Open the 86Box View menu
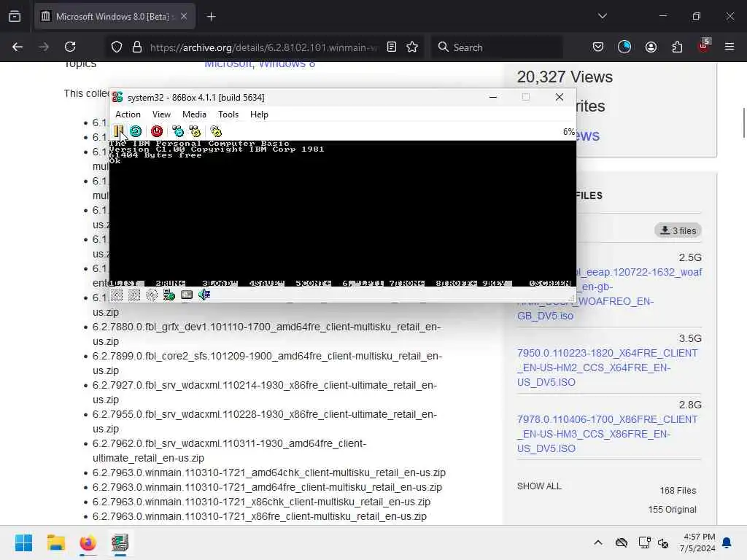Image resolution: width=747 pixels, height=560 pixels. pyautogui.click(x=161, y=114)
